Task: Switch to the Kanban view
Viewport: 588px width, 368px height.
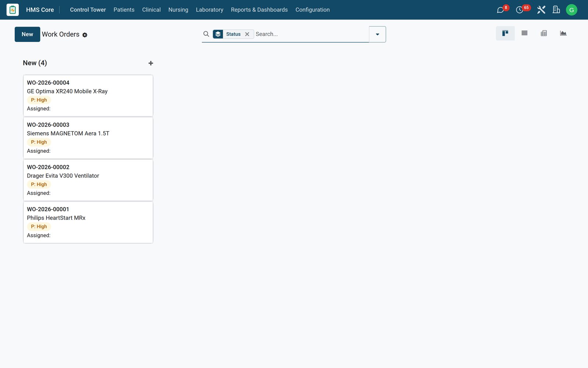Action: point(505,33)
